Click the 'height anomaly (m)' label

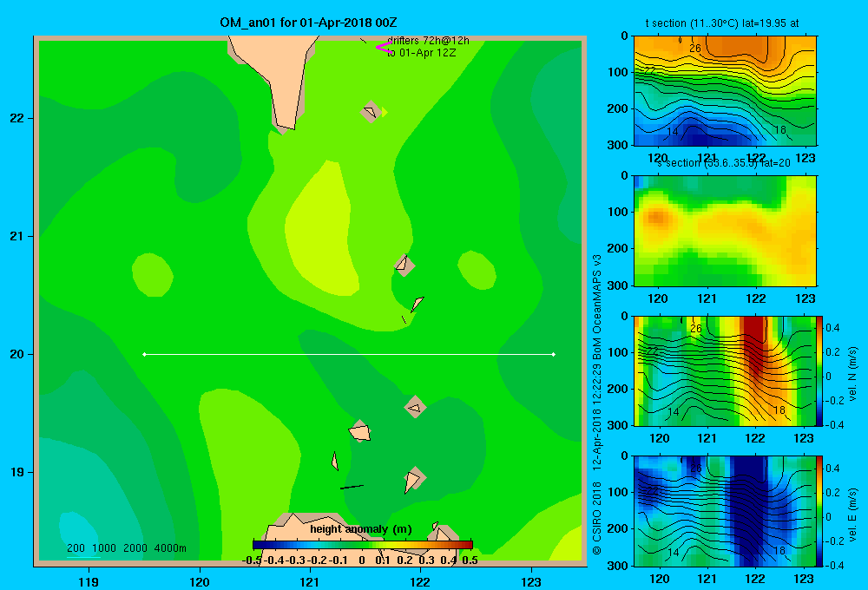(x=361, y=529)
